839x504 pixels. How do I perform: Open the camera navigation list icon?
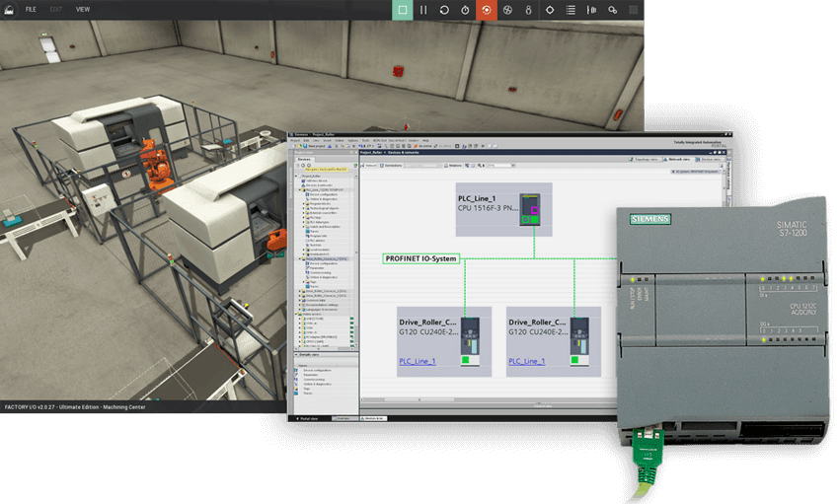click(591, 10)
